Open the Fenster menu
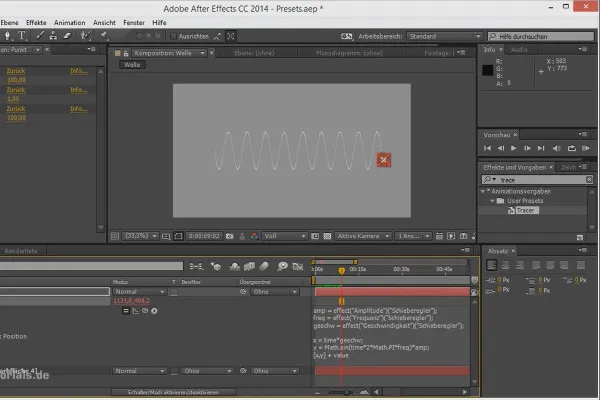 134,23
